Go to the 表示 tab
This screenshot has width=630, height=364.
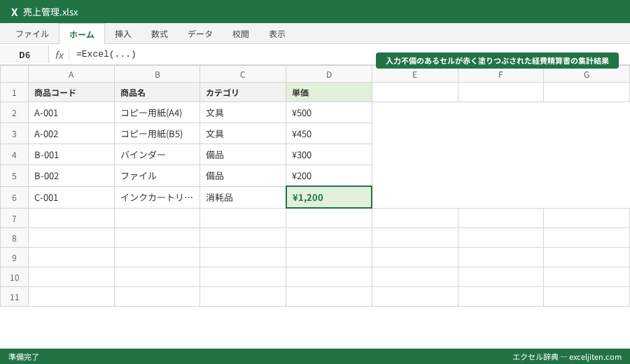click(277, 34)
